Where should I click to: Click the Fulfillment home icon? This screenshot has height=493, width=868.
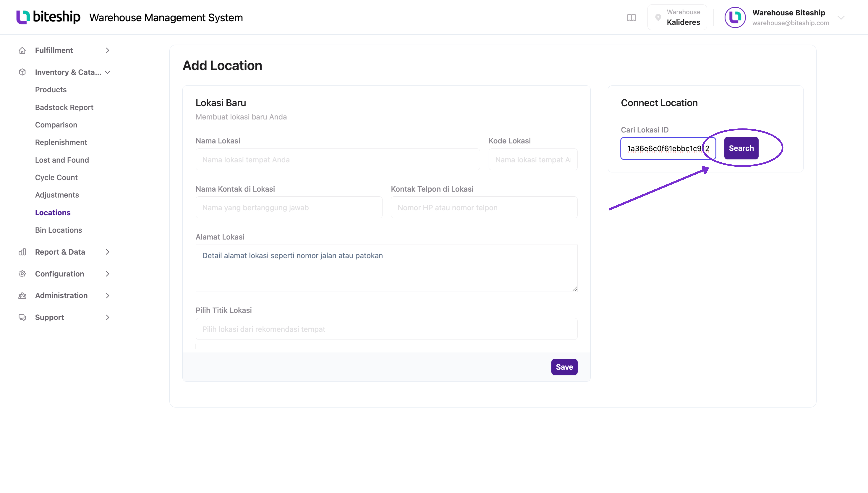pos(22,50)
